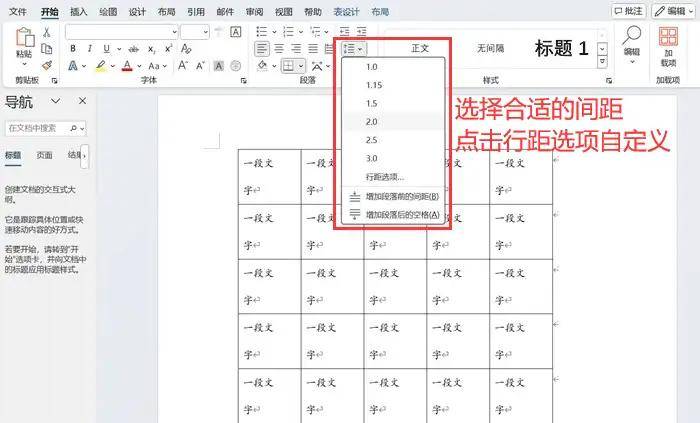Open the Font dialog launcher

coord(243,81)
